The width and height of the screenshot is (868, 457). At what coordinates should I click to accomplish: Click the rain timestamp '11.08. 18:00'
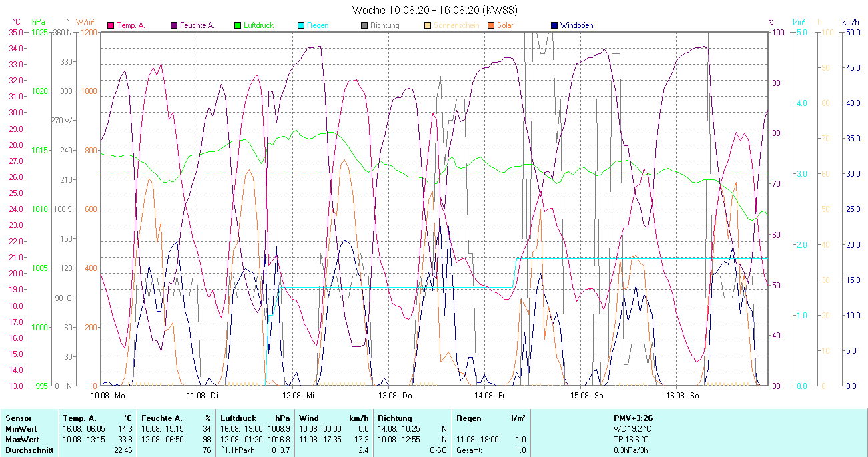click(478, 440)
